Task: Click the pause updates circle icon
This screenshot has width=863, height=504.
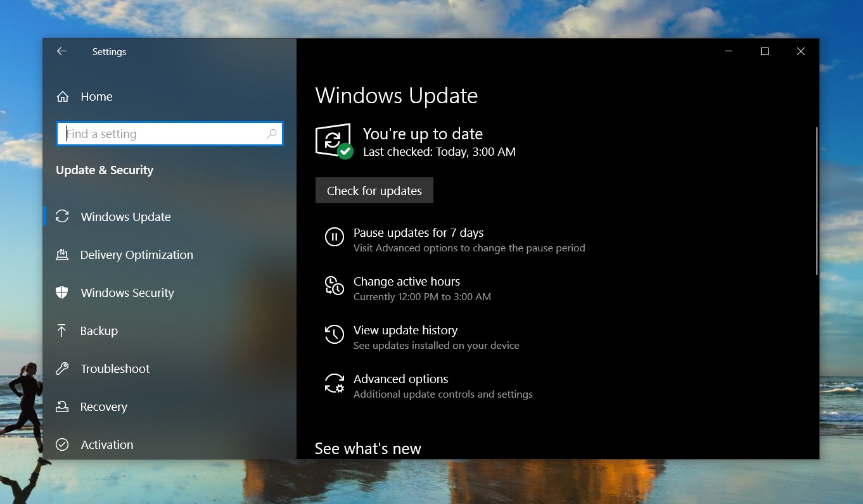Action: (x=334, y=237)
